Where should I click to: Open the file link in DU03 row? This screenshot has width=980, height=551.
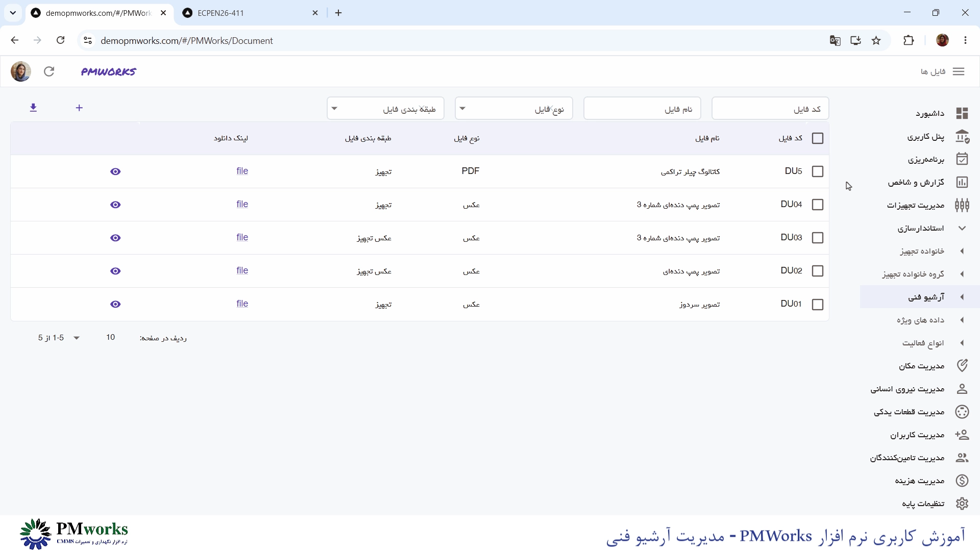click(x=242, y=237)
